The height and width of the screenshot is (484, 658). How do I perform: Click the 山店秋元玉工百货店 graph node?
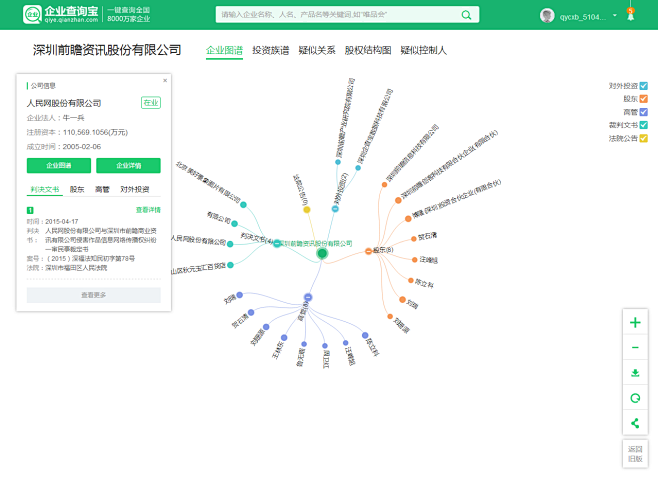[x=230, y=265]
